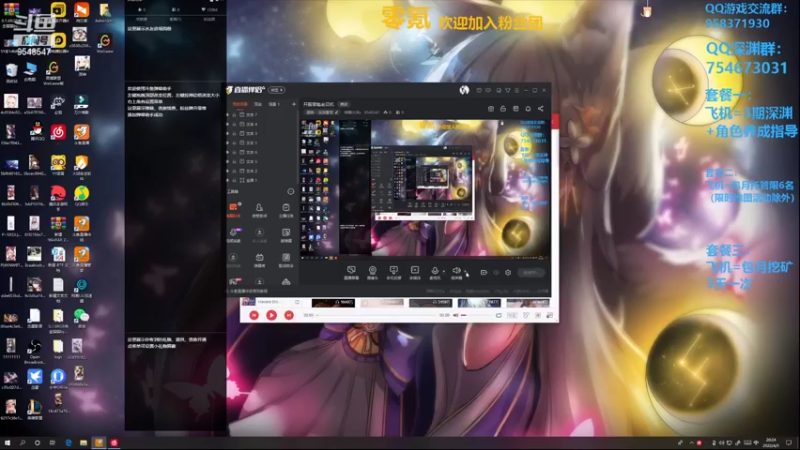Open the Windows Start menu
The width and height of the screenshot is (800, 450).
pos(7,442)
